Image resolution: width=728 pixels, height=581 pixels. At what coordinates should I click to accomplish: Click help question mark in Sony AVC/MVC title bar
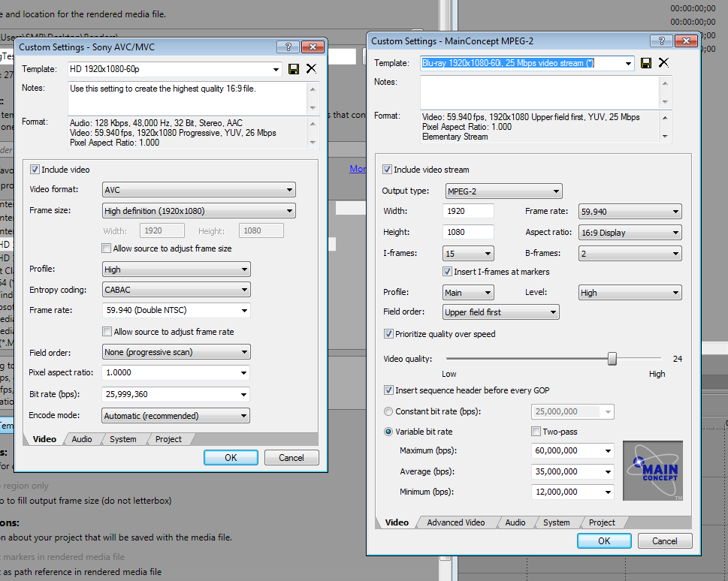pos(288,47)
